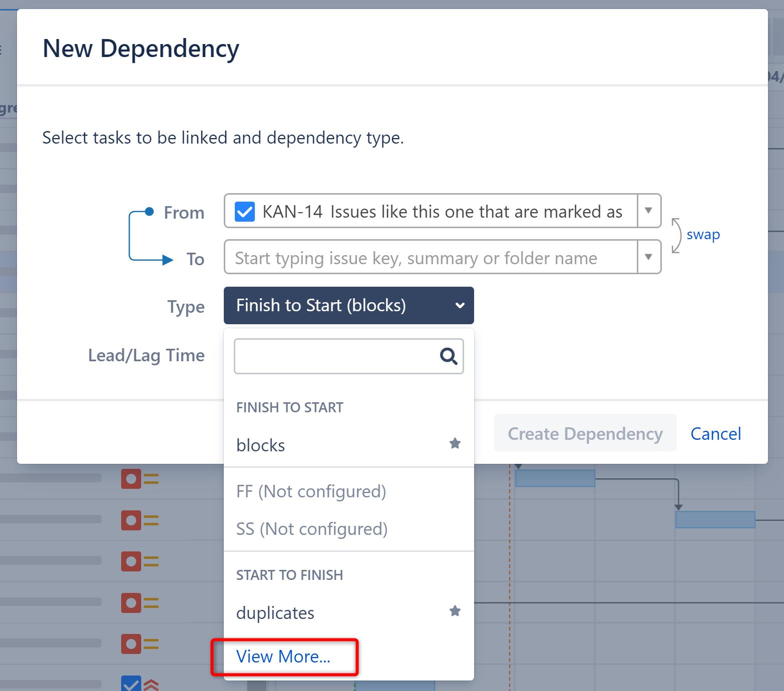Open the From issue dropdown arrow
Image resolution: width=784 pixels, height=691 pixels.
(648, 211)
